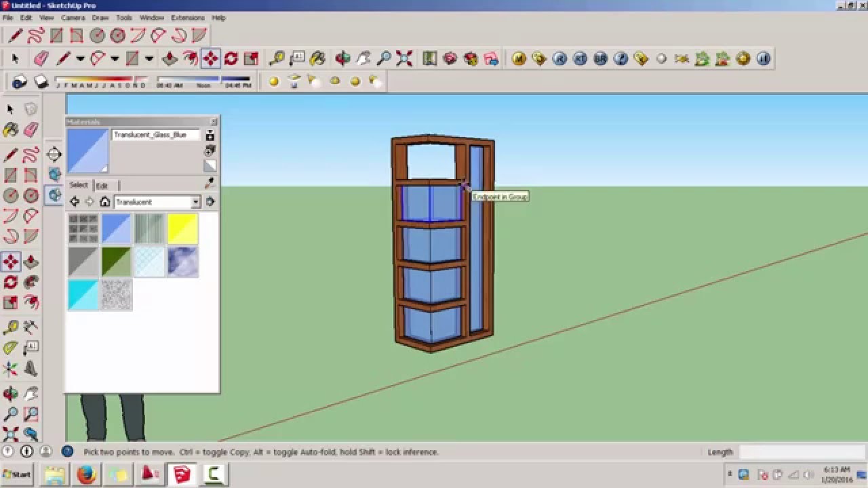Click the material name field Translucent_Glass_Blue
Viewport: 868px width, 488px height.
coord(156,135)
